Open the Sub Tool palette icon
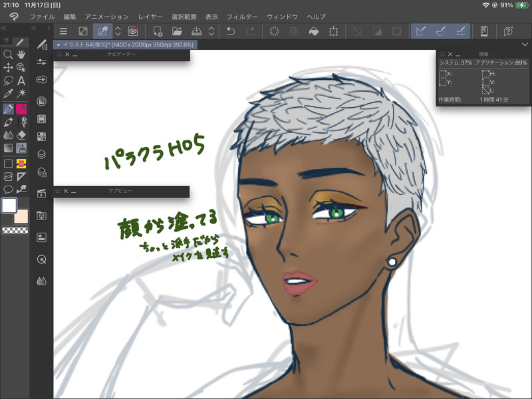The height and width of the screenshot is (399, 532). point(41,45)
